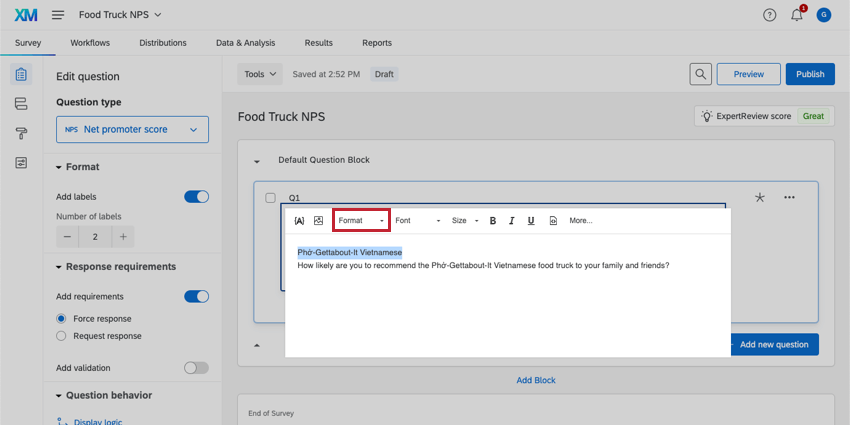850x425 pixels.
Task: Open the Format dropdown in editor
Action: [360, 220]
